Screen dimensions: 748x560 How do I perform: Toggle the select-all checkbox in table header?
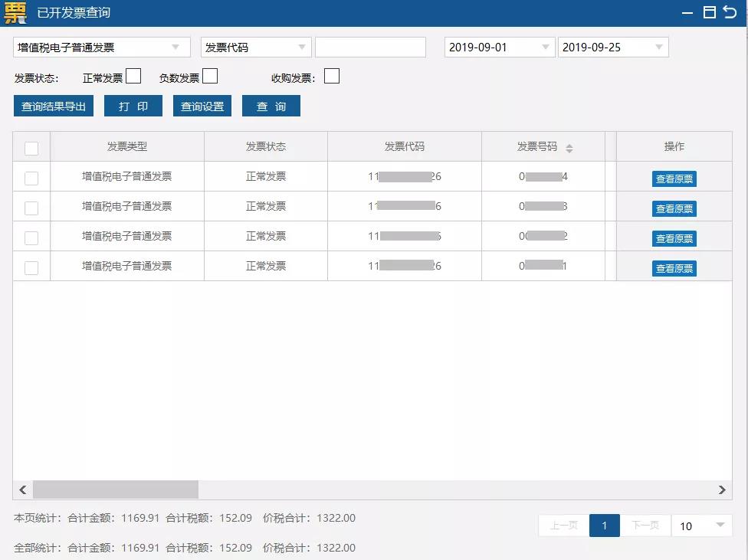[31, 149]
